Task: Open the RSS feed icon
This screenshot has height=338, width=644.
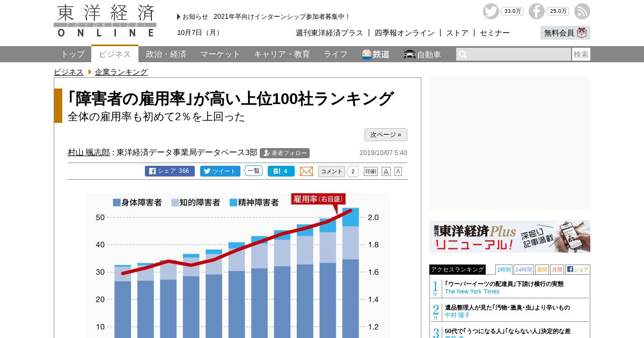Action: (x=582, y=11)
